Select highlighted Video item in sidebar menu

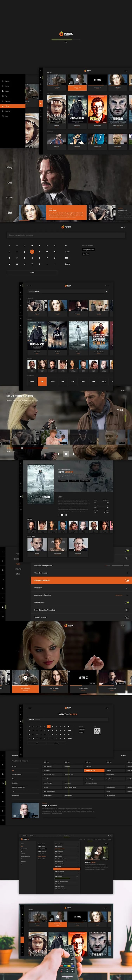(x=13, y=106)
